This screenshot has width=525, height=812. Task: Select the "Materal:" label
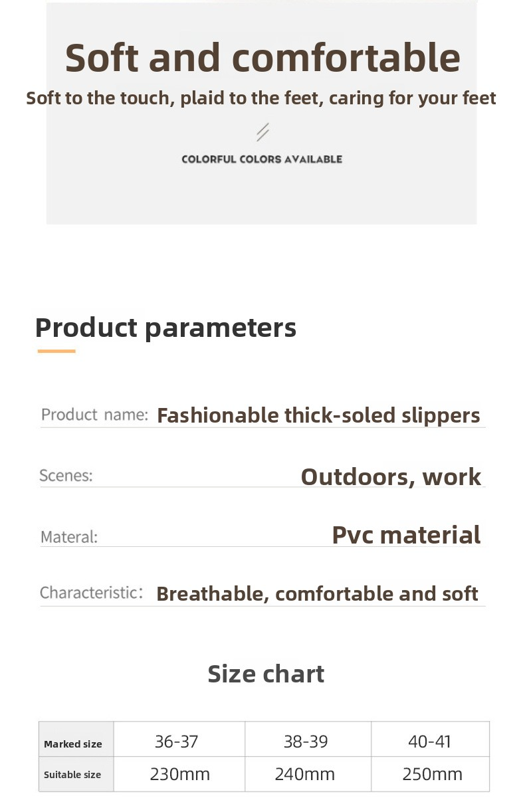(x=69, y=537)
